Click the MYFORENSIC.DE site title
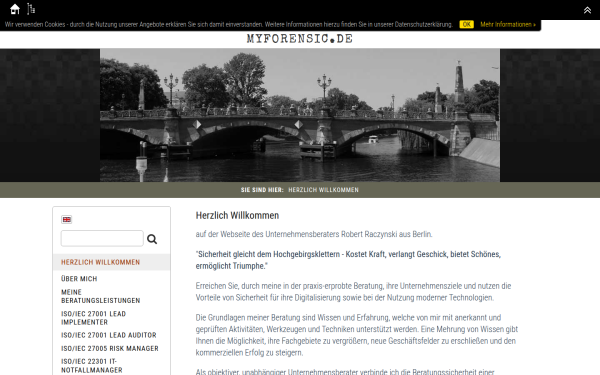This screenshot has width=600, height=375. pos(300,39)
